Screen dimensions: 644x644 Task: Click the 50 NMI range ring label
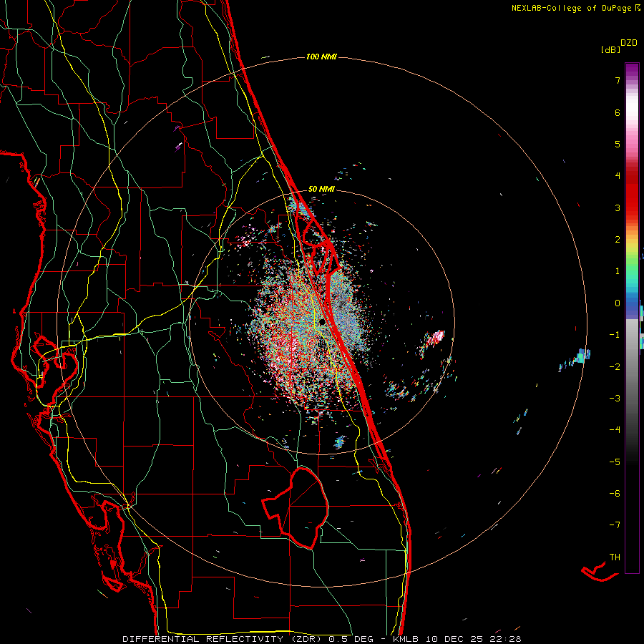pyautogui.click(x=321, y=189)
